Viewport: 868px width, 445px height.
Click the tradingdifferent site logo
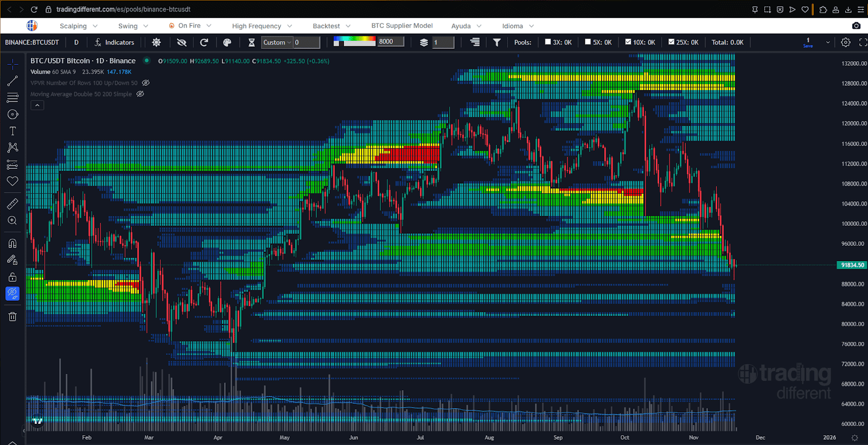pyautogui.click(x=32, y=26)
